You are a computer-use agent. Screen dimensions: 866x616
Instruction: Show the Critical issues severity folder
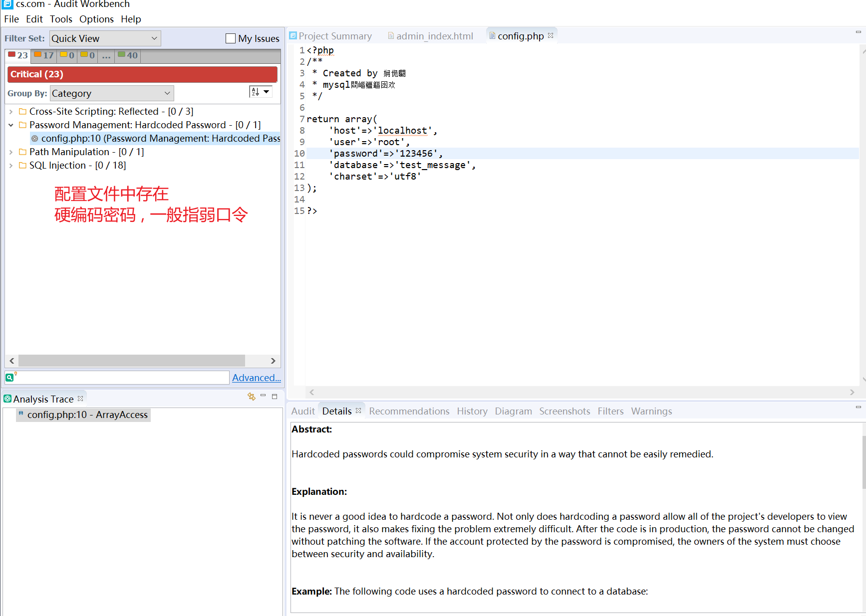(18, 55)
